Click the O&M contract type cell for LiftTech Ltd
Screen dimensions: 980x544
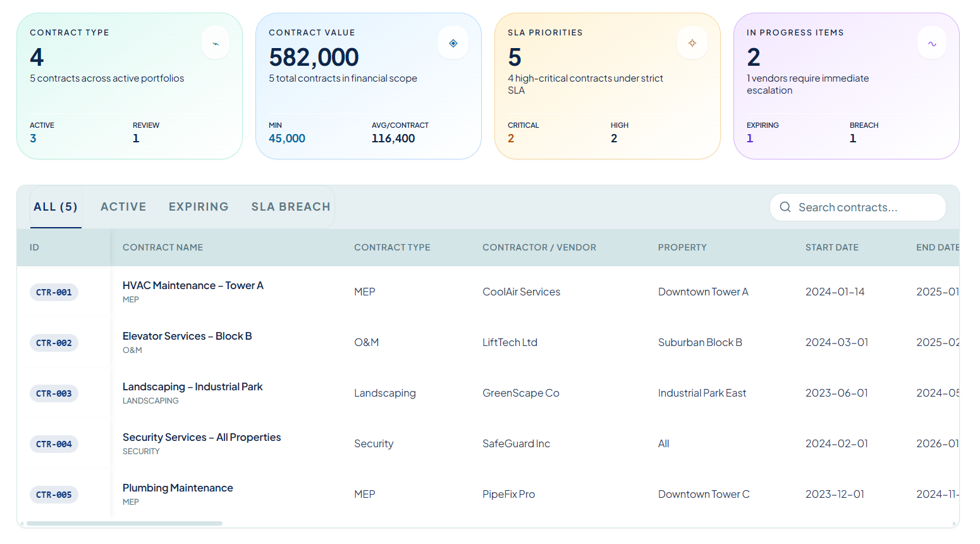click(367, 342)
